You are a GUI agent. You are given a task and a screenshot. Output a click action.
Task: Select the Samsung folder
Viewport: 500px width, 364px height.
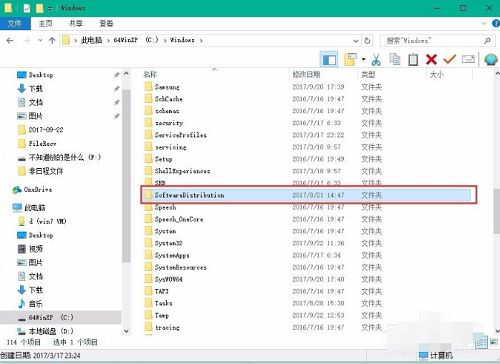point(167,87)
